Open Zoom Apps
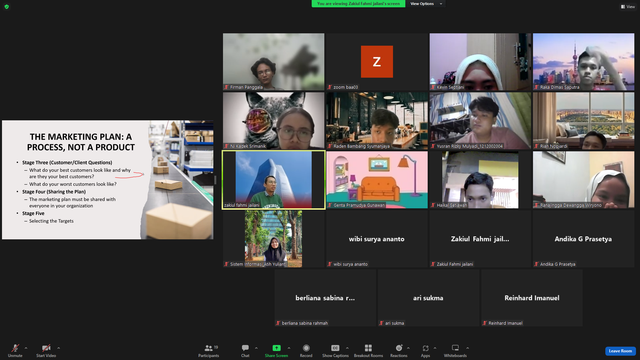The width and height of the screenshot is (640, 360). tap(425, 350)
